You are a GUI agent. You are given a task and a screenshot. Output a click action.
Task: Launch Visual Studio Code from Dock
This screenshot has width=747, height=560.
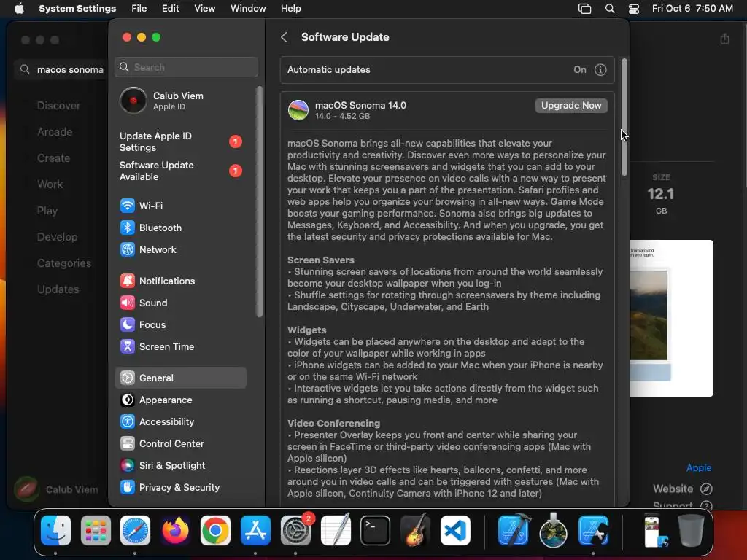click(x=455, y=530)
